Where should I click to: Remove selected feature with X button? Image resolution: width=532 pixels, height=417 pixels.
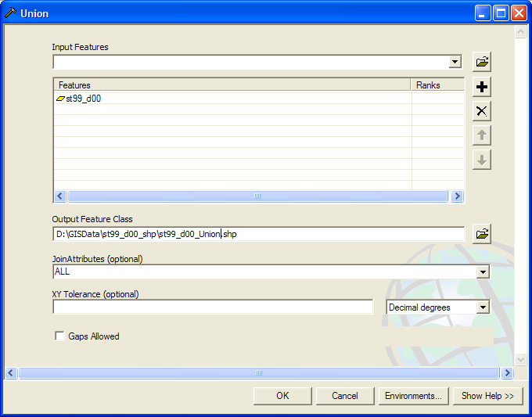click(x=482, y=111)
